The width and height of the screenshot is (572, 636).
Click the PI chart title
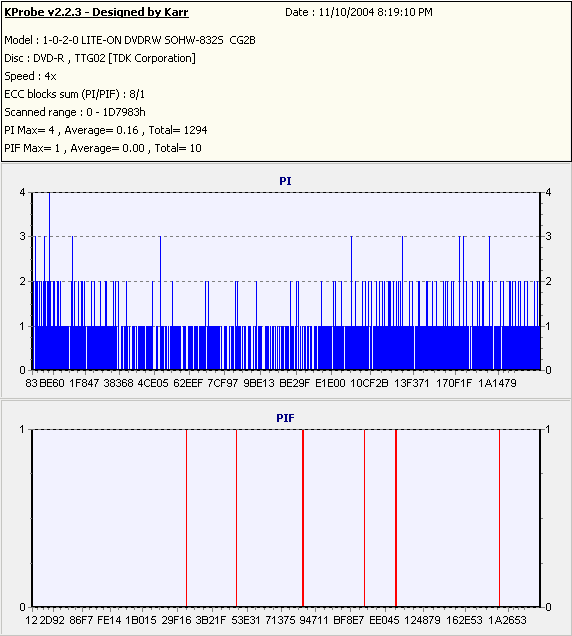click(x=285, y=181)
